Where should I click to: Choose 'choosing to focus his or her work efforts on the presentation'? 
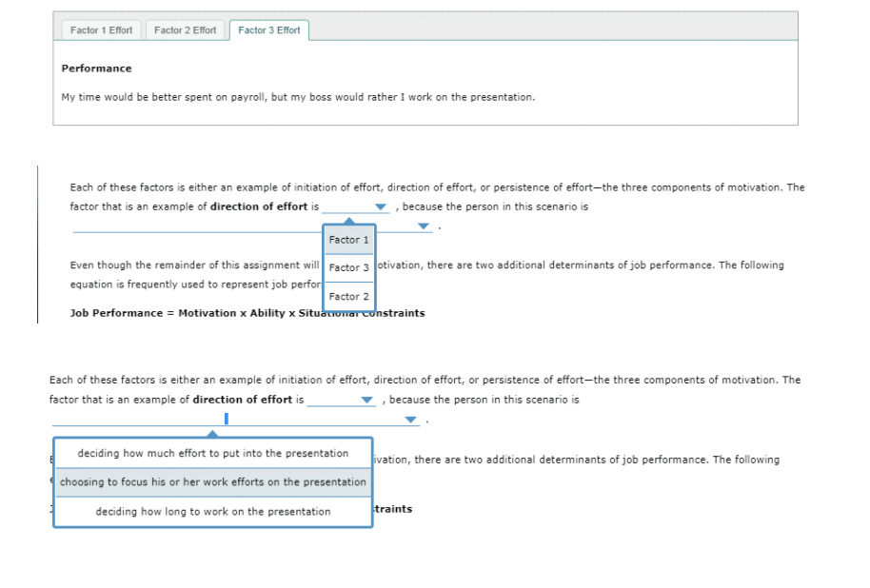point(212,482)
